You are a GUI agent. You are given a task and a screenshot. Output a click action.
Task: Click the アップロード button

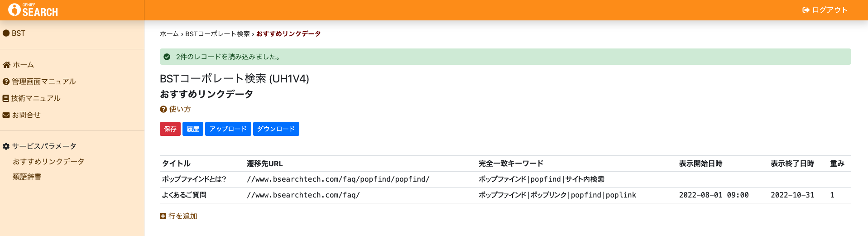click(228, 129)
